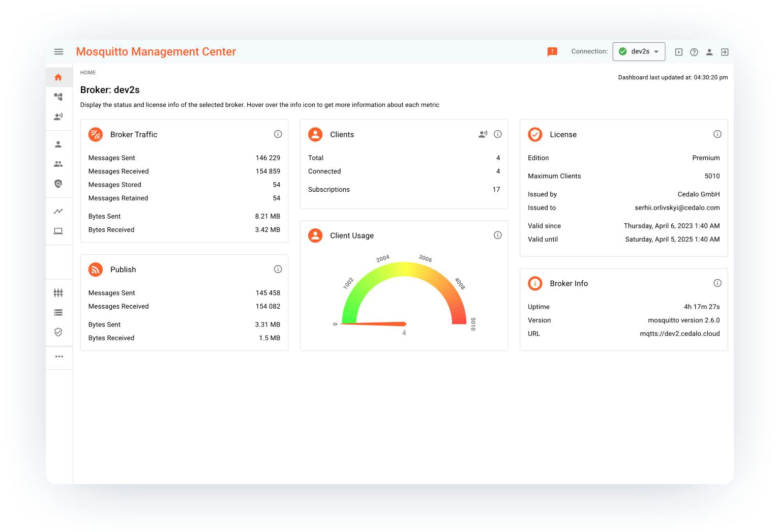
Task: Open the logs list icon in the sidebar
Action: click(58, 312)
